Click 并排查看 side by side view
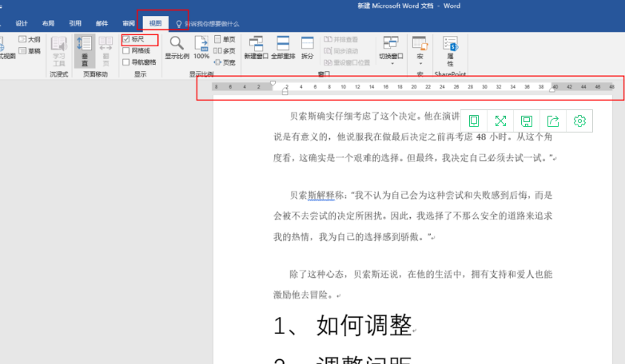The width and height of the screenshot is (625, 364). [x=340, y=39]
